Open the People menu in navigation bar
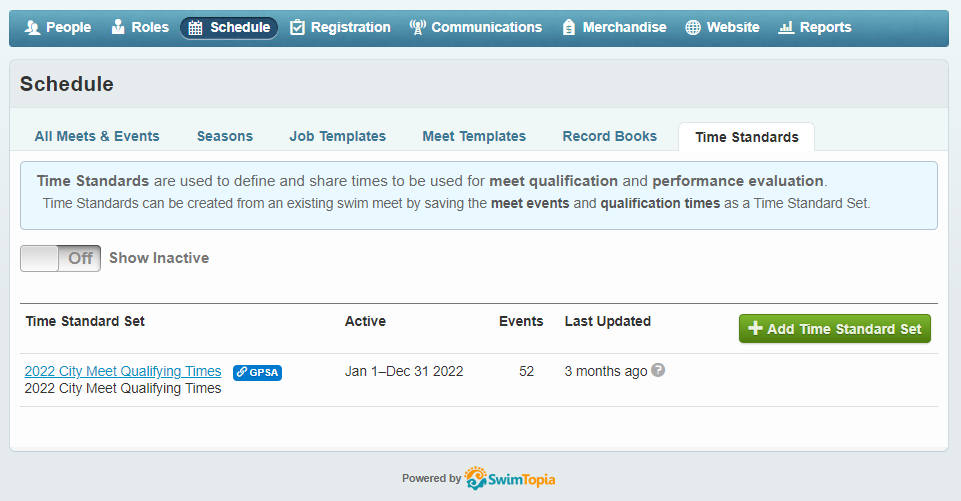Screen dimensions: 961x501 coord(58,27)
